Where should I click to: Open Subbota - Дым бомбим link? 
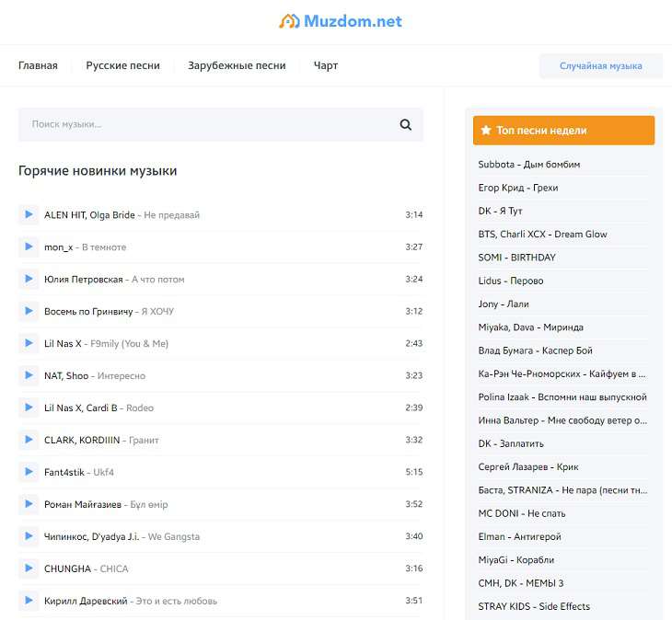pyautogui.click(x=528, y=165)
